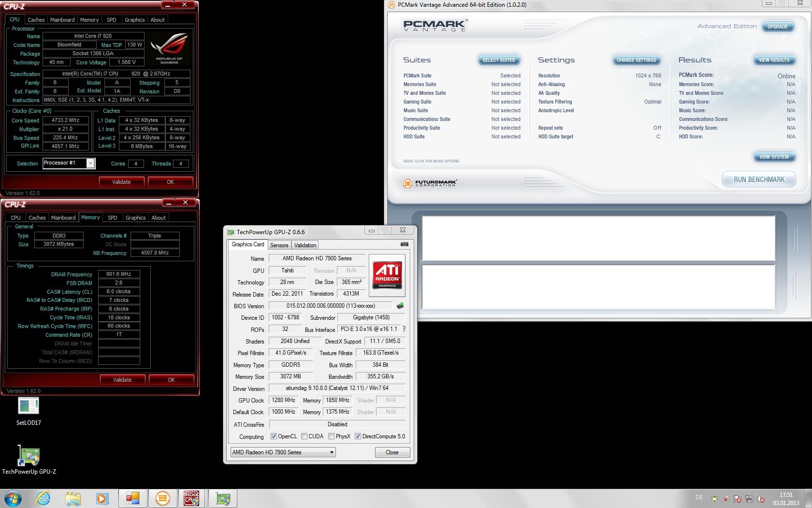Click the BIOS save chip icon in GPU-Z
Viewport: 812px width, 508px height.
point(400,306)
